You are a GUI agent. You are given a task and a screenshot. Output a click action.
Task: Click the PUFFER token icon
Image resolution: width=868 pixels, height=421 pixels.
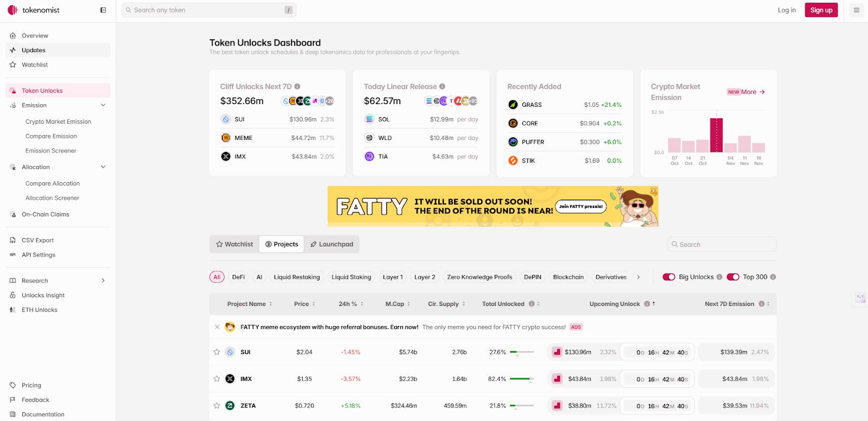click(x=513, y=142)
